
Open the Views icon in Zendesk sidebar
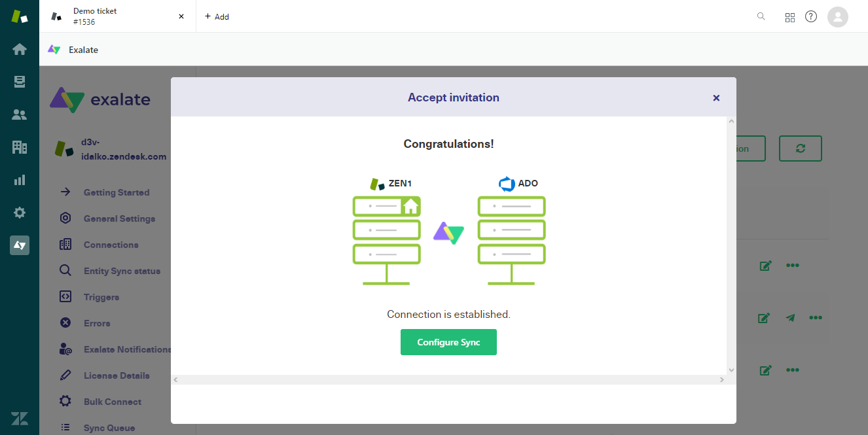point(20,82)
